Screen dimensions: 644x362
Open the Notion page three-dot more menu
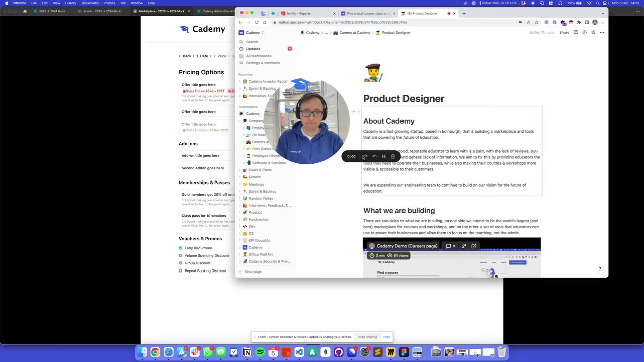coord(602,32)
